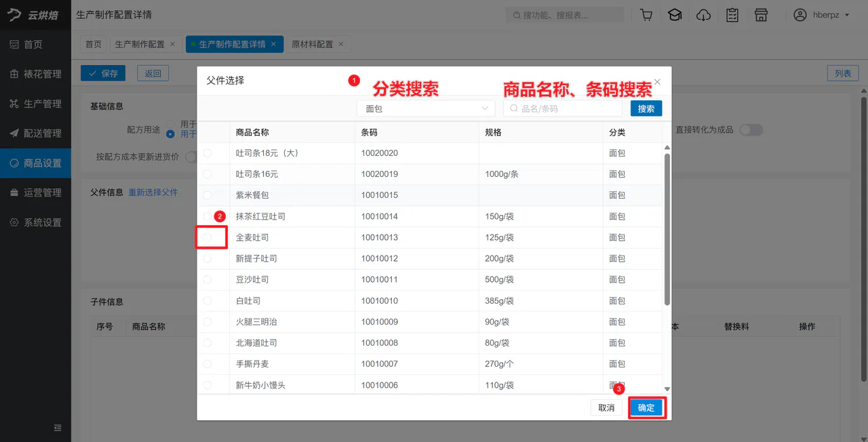Open the 配送管理 sidebar menu
The width and height of the screenshot is (868, 442).
[35, 134]
